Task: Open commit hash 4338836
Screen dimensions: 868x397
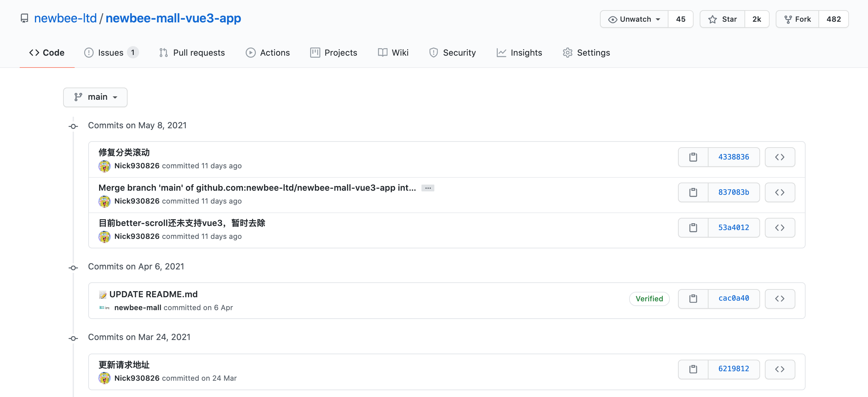Action: pos(734,157)
